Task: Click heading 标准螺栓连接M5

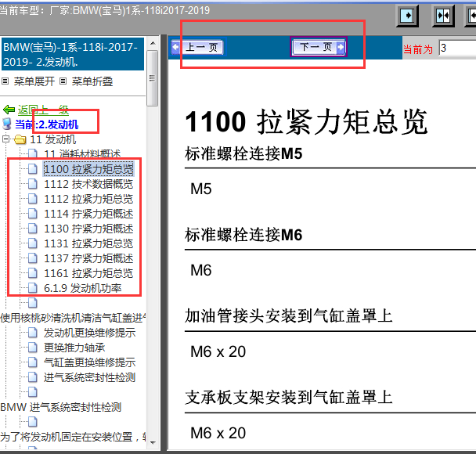Action: tap(243, 153)
